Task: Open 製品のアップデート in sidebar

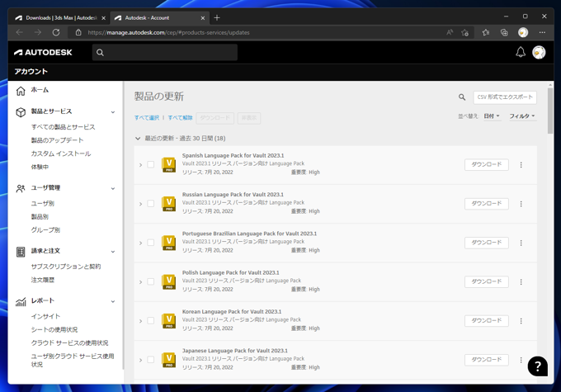Action: pyautogui.click(x=57, y=140)
